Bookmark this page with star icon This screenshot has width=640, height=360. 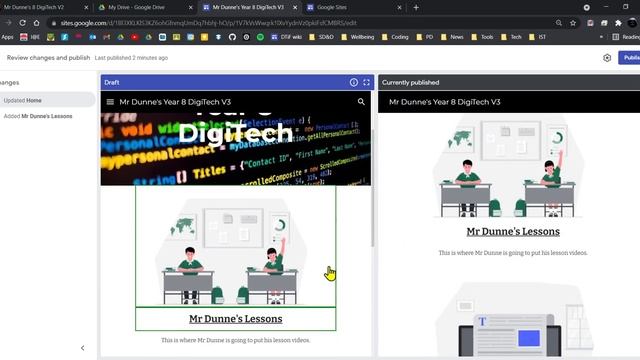pos(573,23)
